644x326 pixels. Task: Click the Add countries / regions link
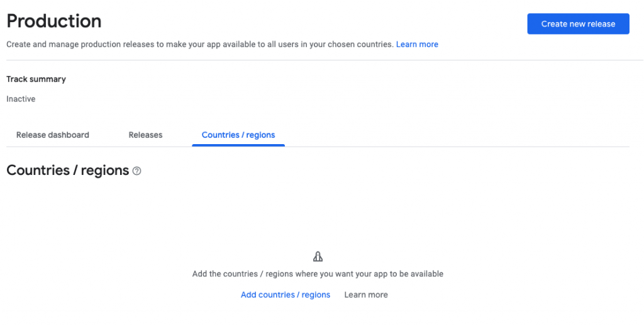286,295
